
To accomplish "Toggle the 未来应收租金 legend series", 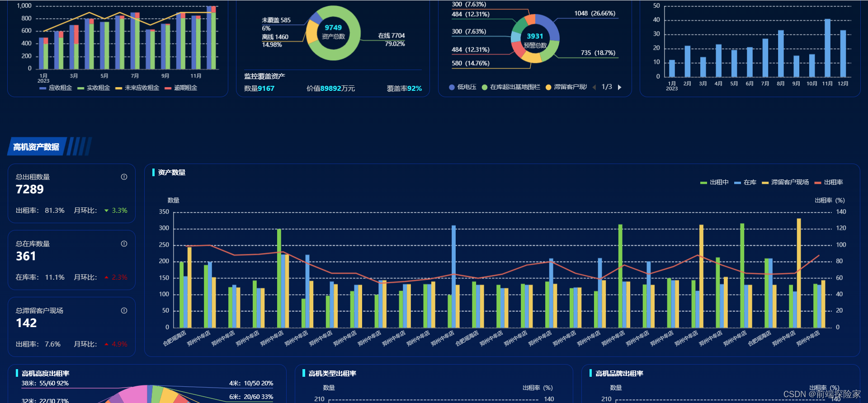I will click(137, 88).
